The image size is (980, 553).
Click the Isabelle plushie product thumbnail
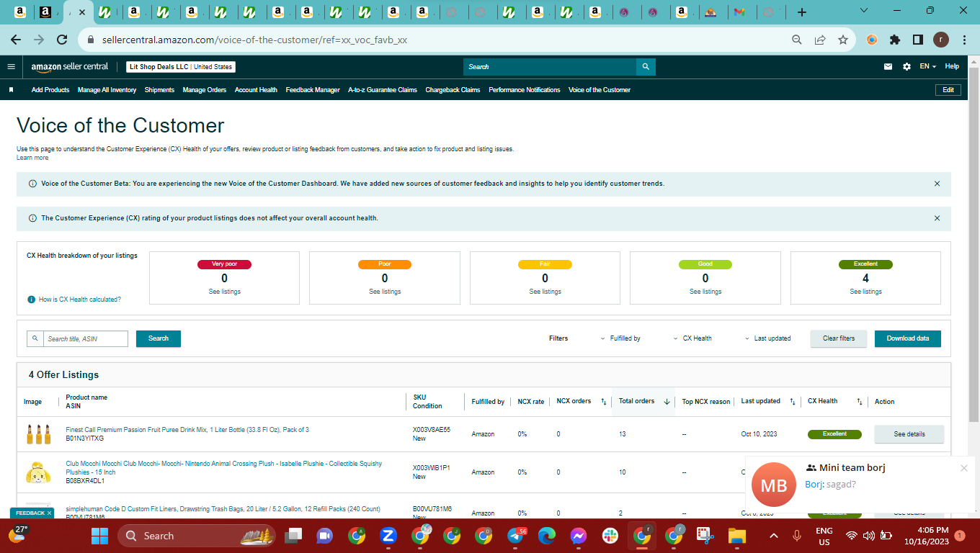[37, 472]
